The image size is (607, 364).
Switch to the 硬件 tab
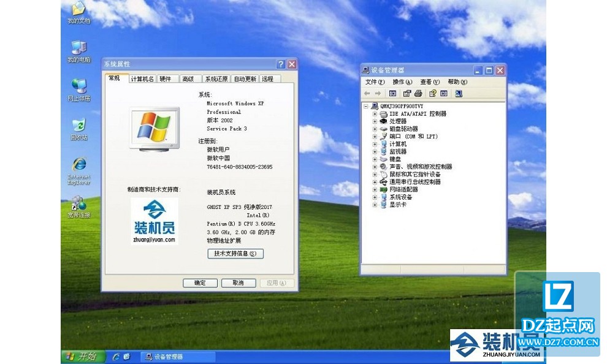[167, 78]
